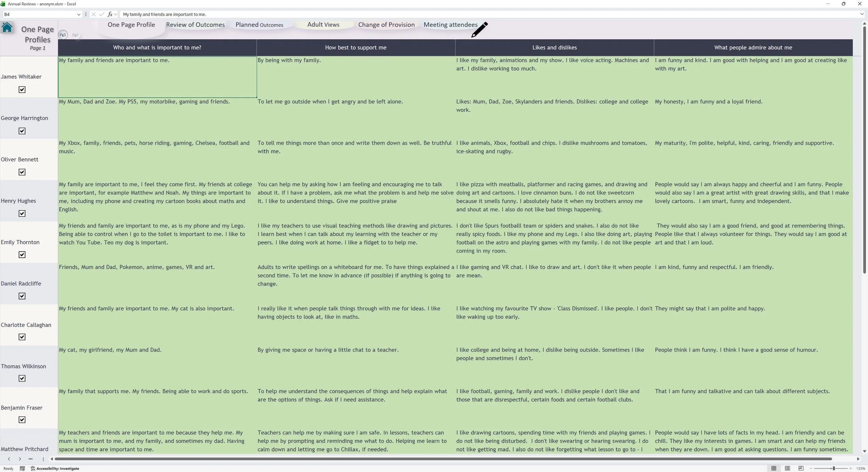Toggle Charlotte Callaghan checkbox
The height and width of the screenshot is (472, 868).
tap(22, 337)
